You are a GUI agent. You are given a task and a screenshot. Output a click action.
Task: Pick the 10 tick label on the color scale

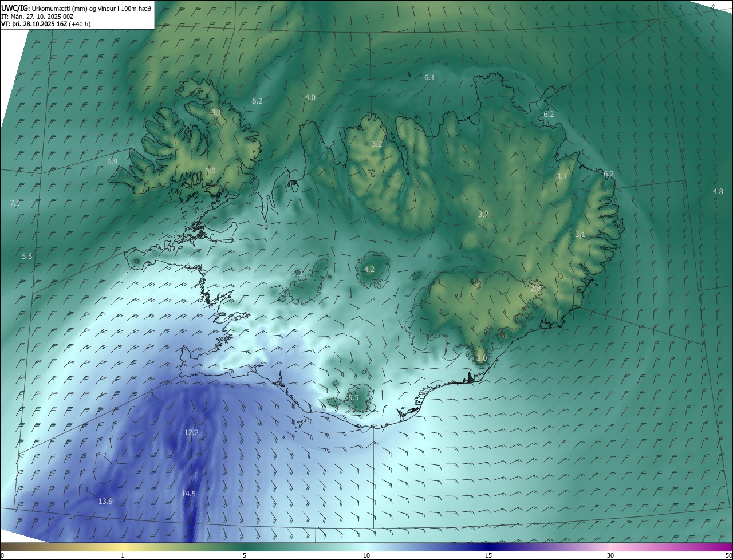pyautogui.click(x=366, y=555)
